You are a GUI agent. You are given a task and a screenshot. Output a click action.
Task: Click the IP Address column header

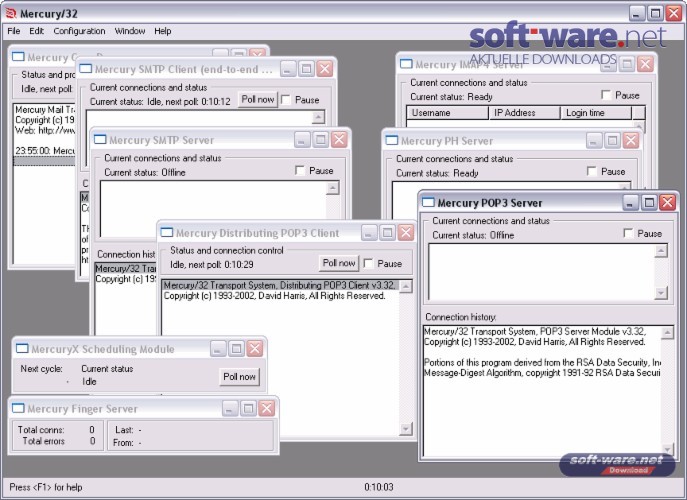point(524,113)
